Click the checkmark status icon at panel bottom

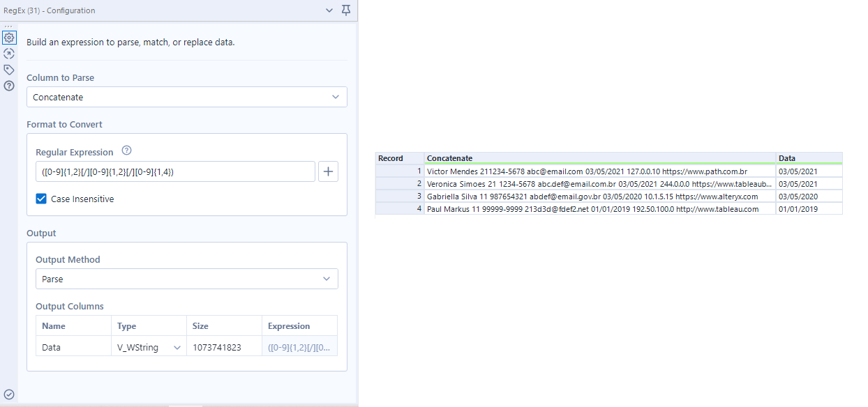[9, 394]
